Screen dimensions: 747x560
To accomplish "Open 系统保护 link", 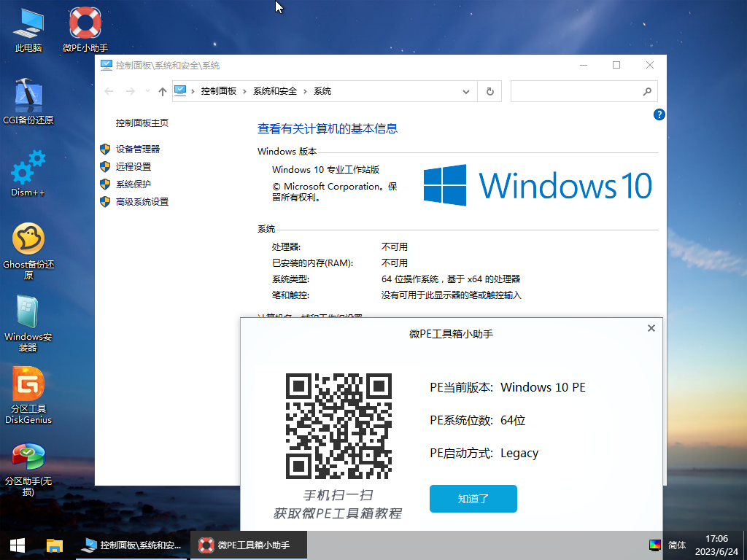I will tap(133, 184).
